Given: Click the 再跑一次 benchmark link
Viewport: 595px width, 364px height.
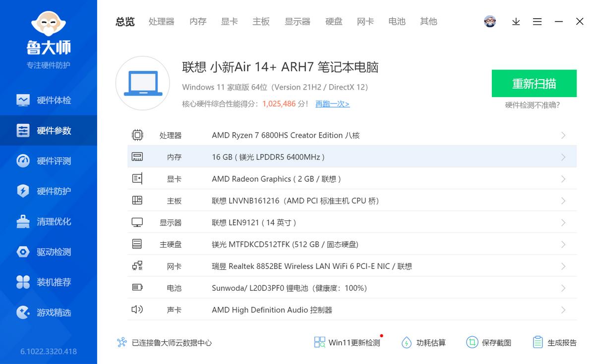Looking at the screenshot, I should click(x=332, y=104).
